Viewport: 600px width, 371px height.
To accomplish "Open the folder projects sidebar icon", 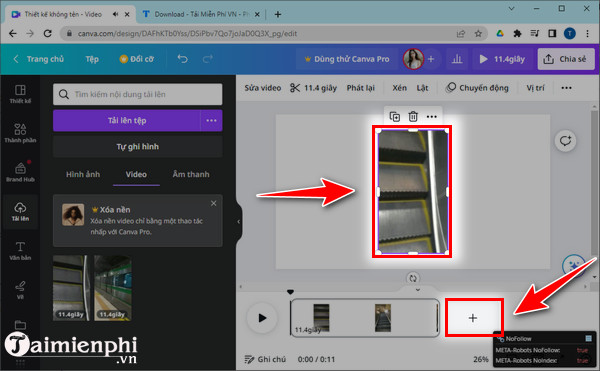I will [x=20, y=325].
